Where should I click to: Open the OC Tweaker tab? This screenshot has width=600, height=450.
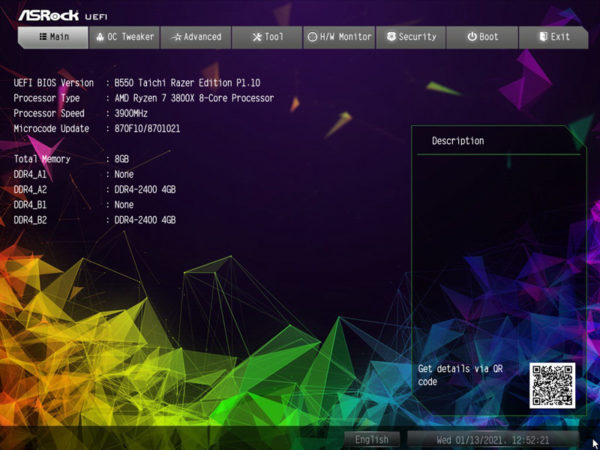click(x=124, y=37)
